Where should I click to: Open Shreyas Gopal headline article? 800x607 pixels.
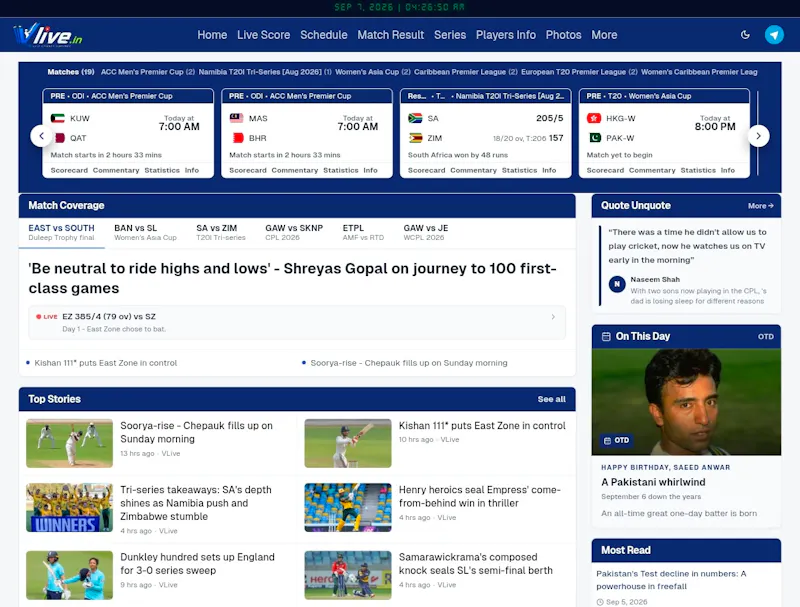(x=292, y=278)
